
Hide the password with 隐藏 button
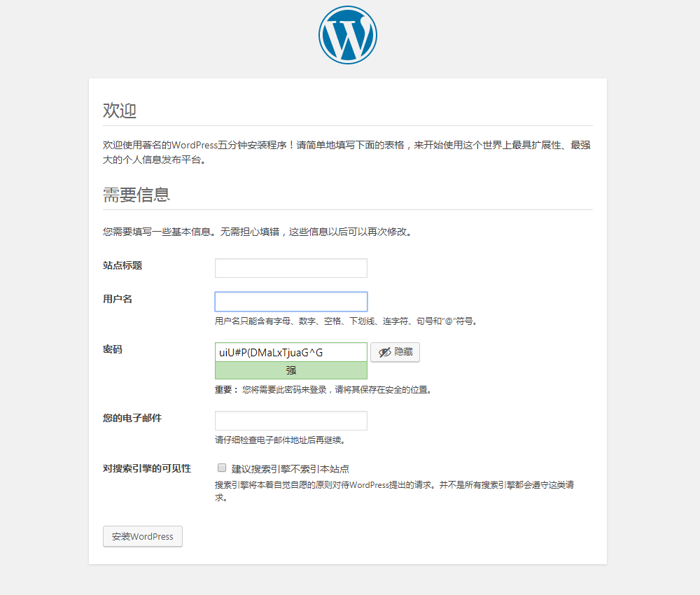pyautogui.click(x=395, y=352)
